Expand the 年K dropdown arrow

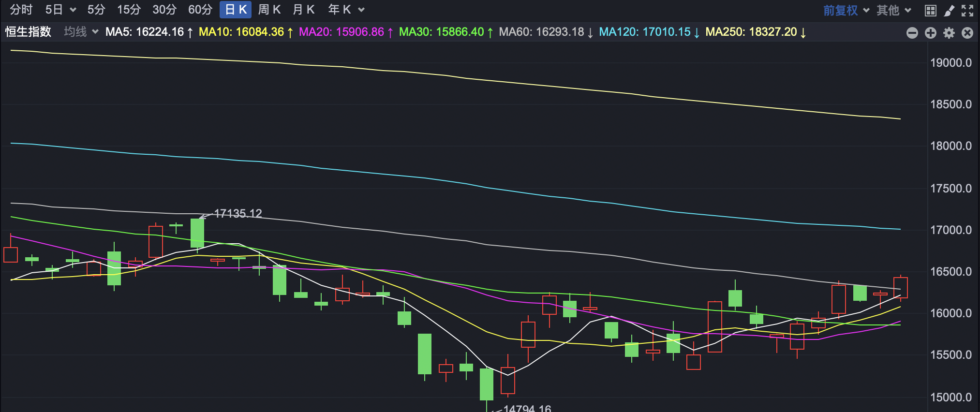click(x=361, y=10)
